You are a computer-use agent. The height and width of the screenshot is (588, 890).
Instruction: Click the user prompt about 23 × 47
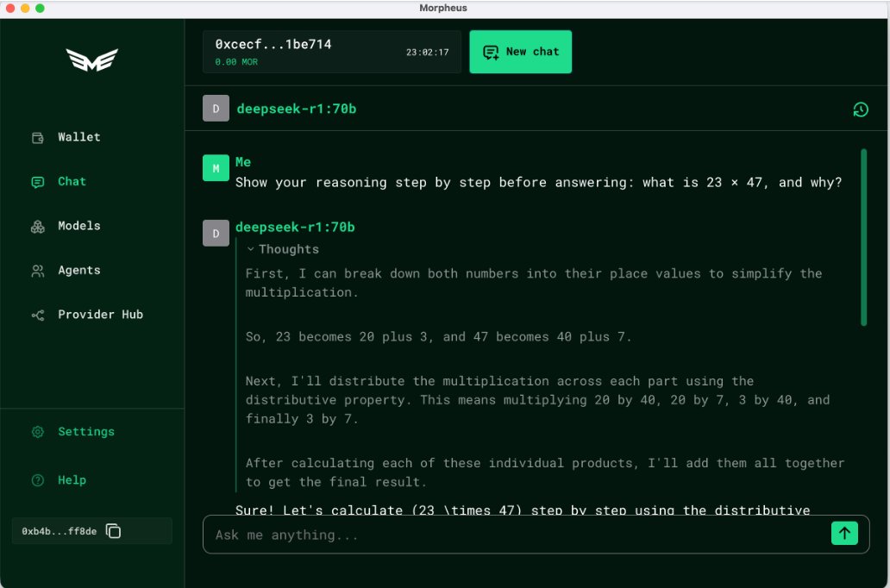539,182
